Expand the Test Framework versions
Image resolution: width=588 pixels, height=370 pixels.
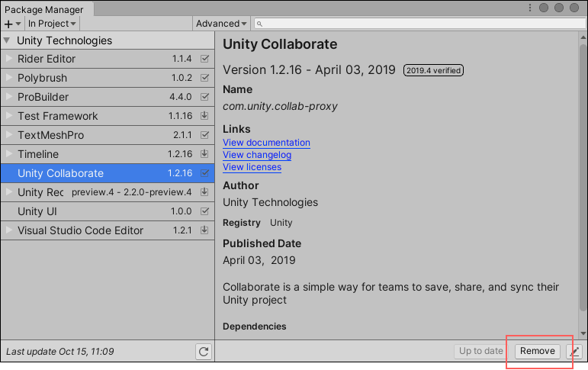point(9,116)
